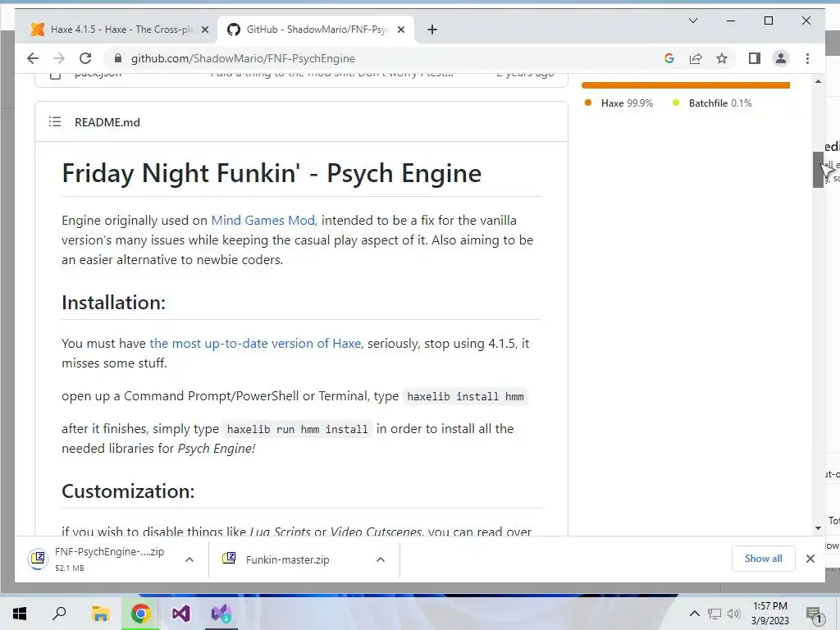Viewport: 840px width, 630px height.
Task: Click the haxelib install hmm code
Action: coord(466,396)
